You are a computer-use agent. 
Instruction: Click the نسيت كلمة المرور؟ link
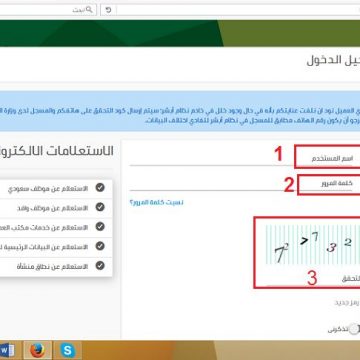(x=156, y=202)
